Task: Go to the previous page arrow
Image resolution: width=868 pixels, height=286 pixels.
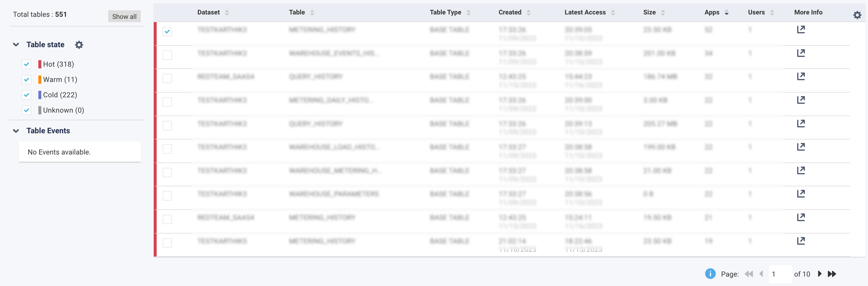Action: 761,274
